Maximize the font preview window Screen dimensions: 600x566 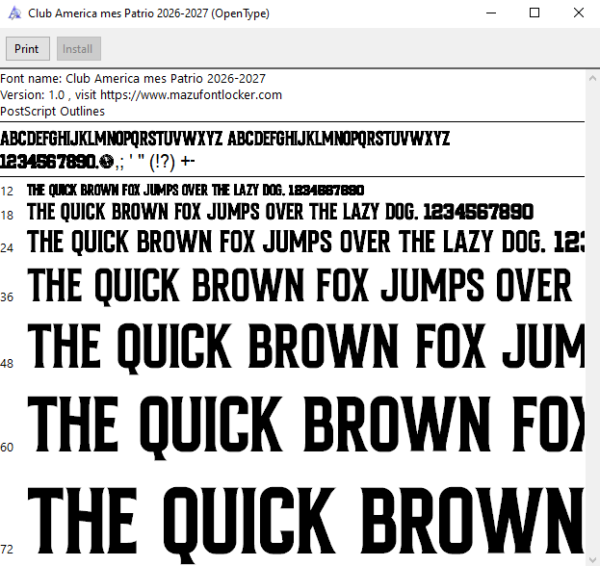tap(535, 13)
